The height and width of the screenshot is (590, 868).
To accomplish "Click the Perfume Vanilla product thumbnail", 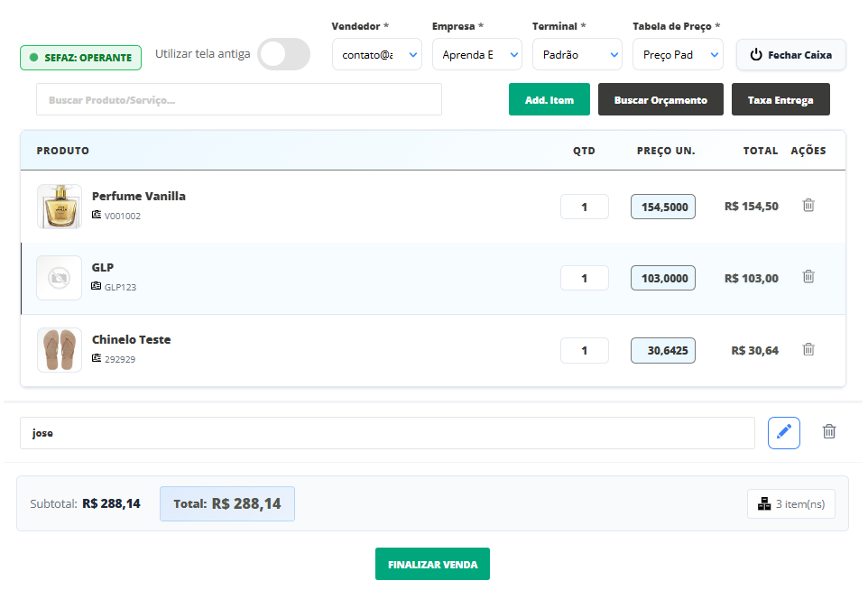I will click(60, 207).
